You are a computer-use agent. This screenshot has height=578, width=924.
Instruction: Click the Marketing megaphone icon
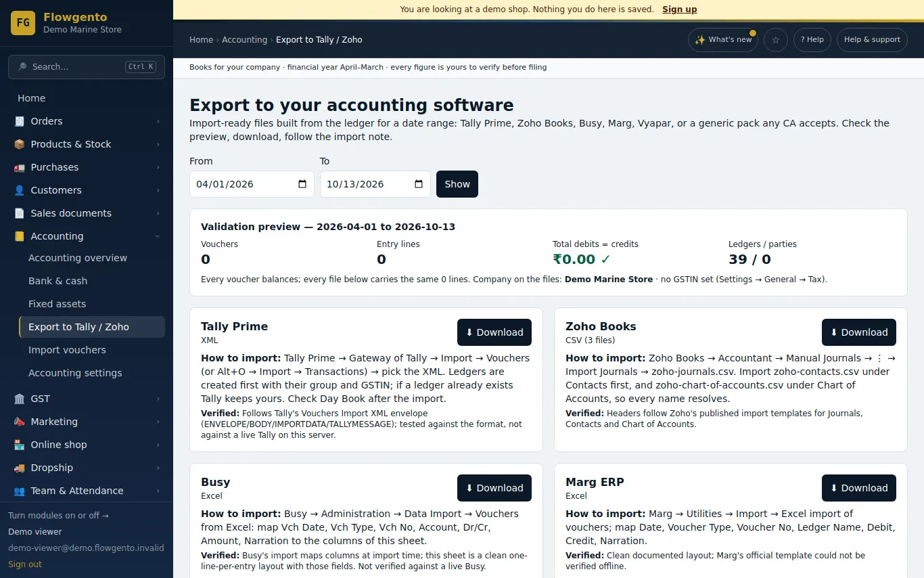[19, 422]
